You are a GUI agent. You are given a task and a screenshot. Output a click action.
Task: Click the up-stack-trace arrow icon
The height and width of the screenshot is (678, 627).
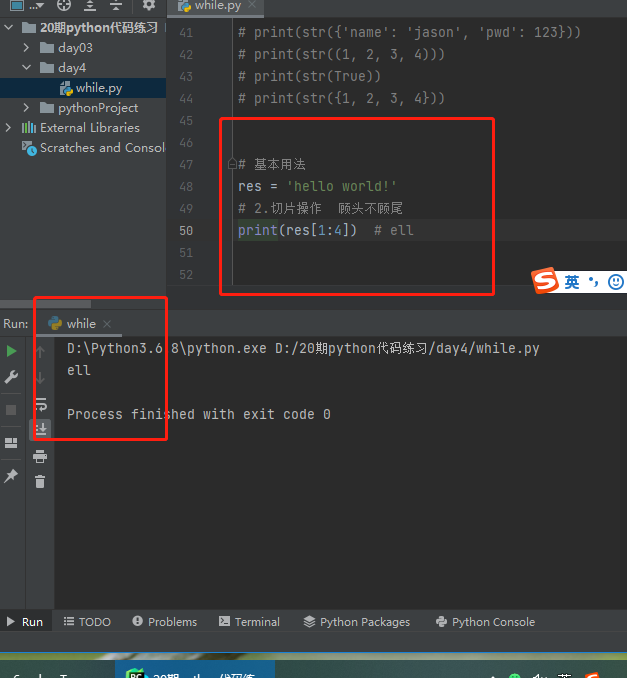41,352
